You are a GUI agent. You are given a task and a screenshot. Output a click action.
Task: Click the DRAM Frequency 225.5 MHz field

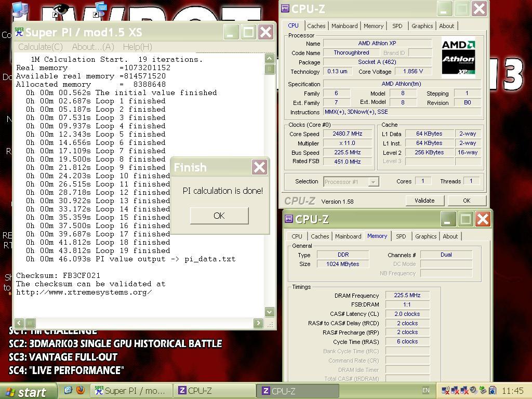click(407, 295)
